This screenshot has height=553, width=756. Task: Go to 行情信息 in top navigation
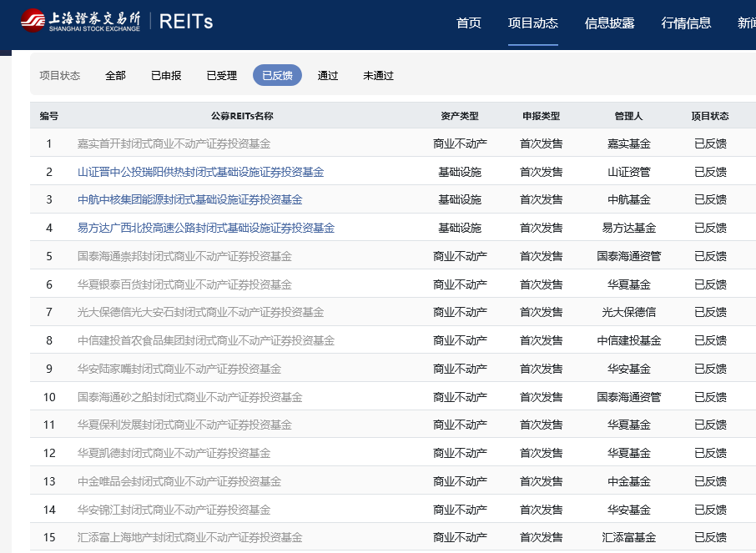tap(686, 23)
